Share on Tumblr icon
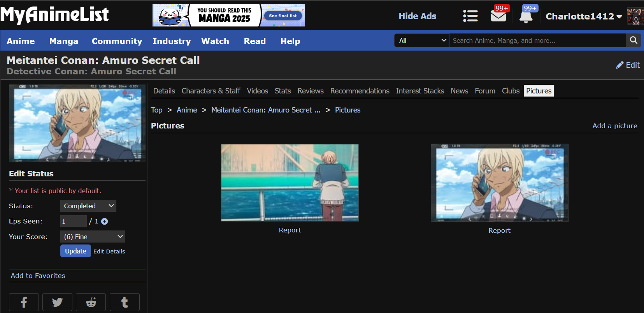Image resolution: width=644 pixels, height=313 pixels. 125,302
